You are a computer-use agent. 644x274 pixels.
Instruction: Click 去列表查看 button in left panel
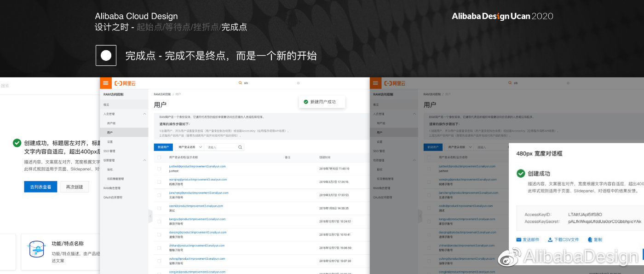click(x=41, y=187)
